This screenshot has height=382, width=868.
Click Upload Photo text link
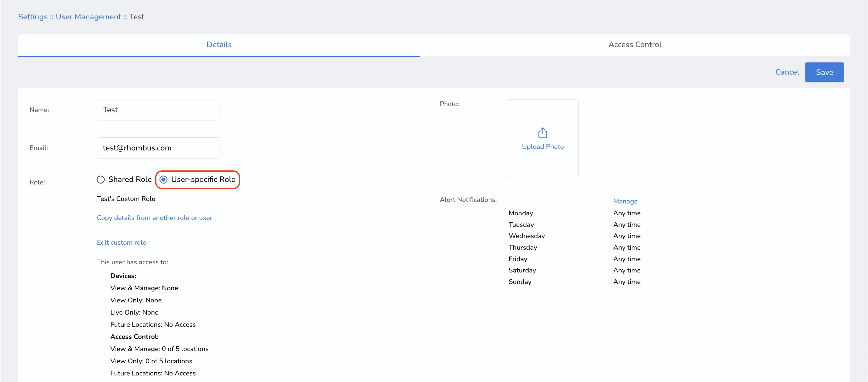543,147
